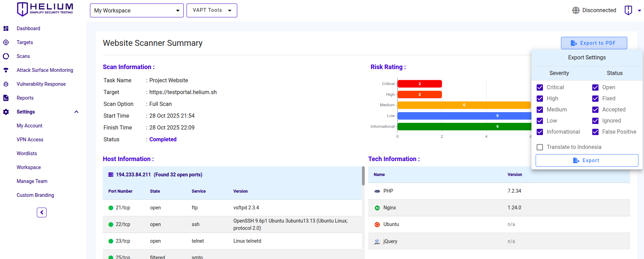Screen dimensions: 644x259
Task: Open the My Workspace dropdown
Action: click(137, 10)
